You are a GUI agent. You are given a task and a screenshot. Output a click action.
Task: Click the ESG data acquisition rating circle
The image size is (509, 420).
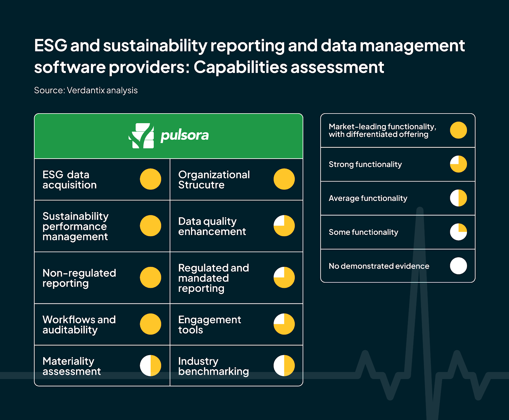tap(150, 179)
